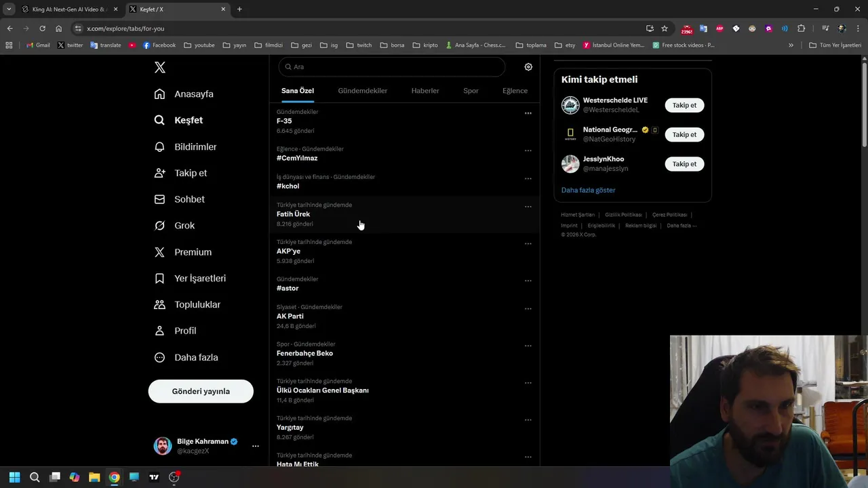Open more options for #astor trend
The height and width of the screenshot is (488, 868).
pyautogui.click(x=528, y=281)
